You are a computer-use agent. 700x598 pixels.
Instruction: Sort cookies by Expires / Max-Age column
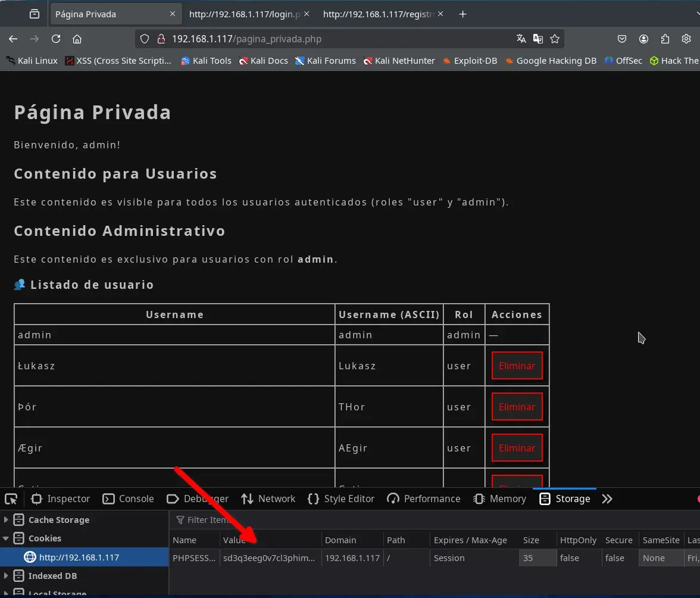[x=474, y=540]
